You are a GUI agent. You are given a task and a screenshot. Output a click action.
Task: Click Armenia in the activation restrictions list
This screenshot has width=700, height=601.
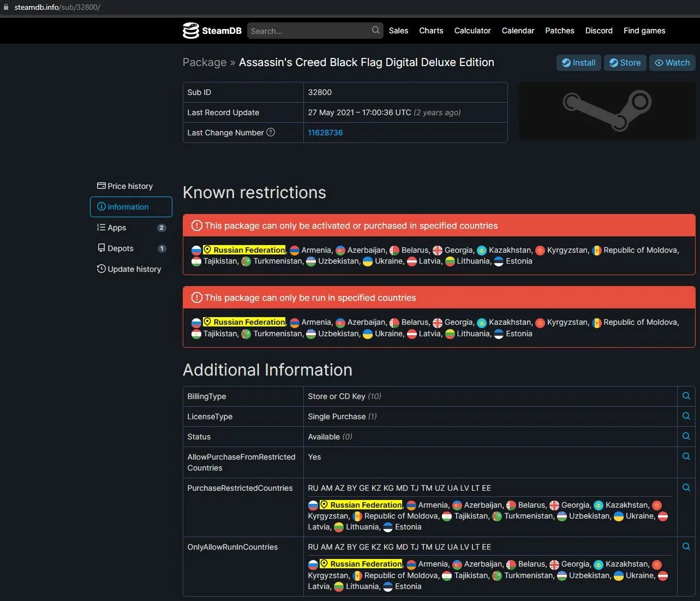coord(316,250)
